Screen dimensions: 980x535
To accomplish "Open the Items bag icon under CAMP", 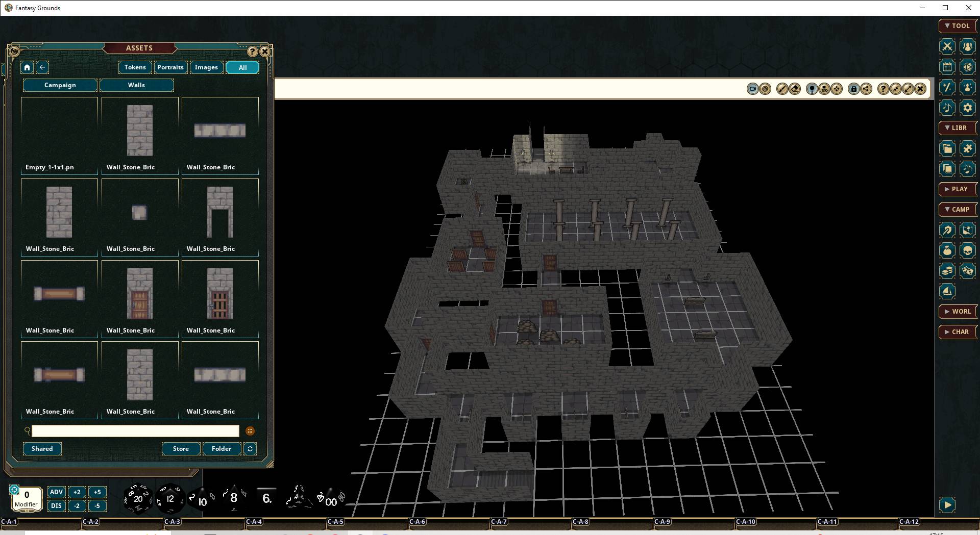I will (x=947, y=250).
